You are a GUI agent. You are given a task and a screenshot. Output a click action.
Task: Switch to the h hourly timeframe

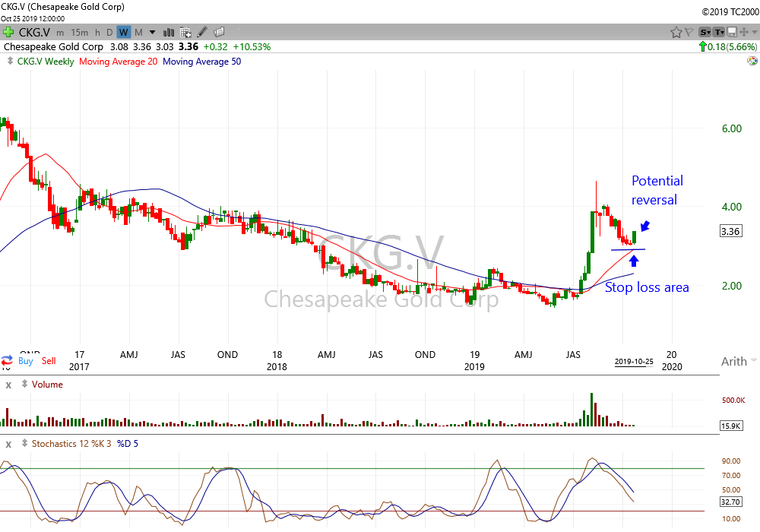tap(97, 33)
